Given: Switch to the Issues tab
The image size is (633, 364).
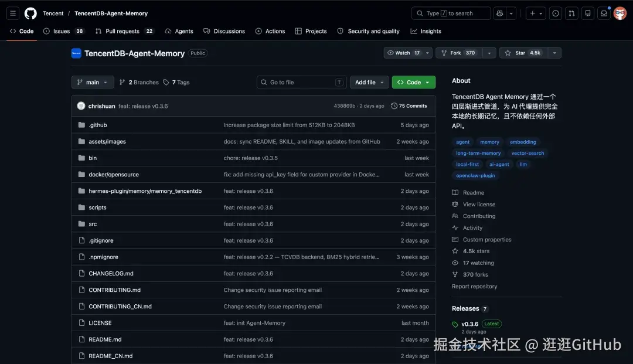Looking at the screenshot, I should tap(64, 31).
